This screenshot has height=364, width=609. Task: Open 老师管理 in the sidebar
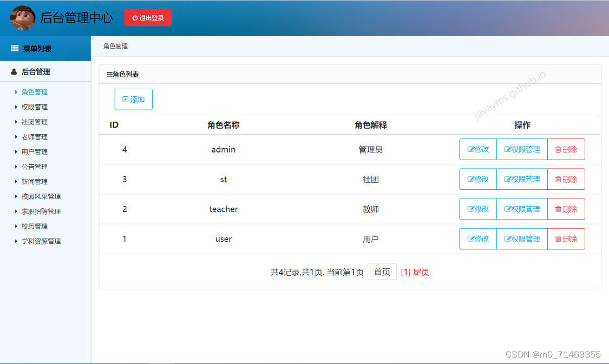point(35,137)
